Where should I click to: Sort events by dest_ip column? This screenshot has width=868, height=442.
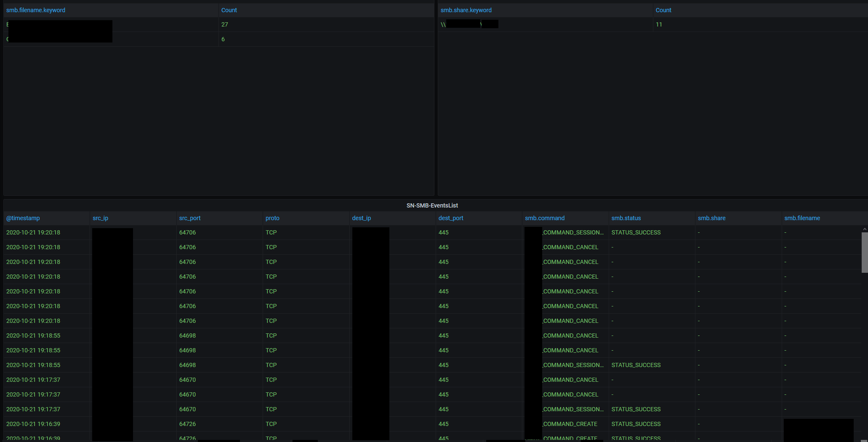pyautogui.click(x=362, y=218)
